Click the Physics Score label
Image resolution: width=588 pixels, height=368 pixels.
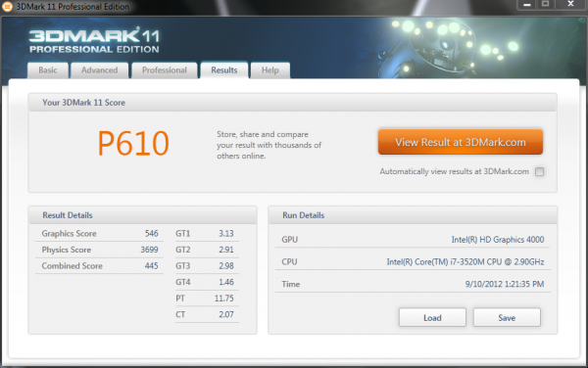tap(67, 250)
